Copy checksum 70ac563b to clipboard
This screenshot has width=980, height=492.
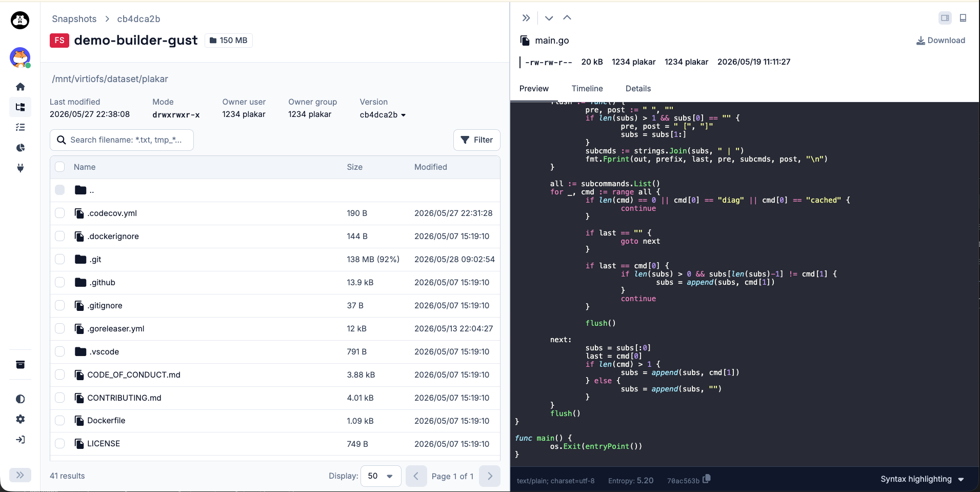[707, 479]
